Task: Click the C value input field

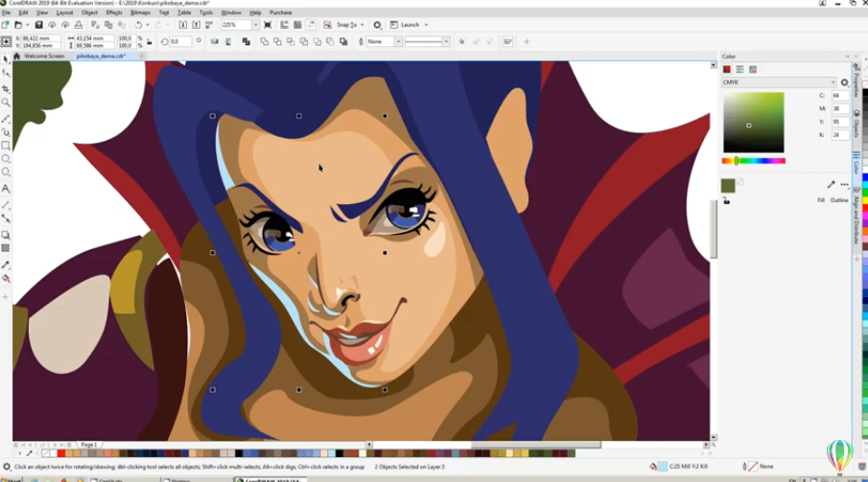Action: tap(840, 96)
